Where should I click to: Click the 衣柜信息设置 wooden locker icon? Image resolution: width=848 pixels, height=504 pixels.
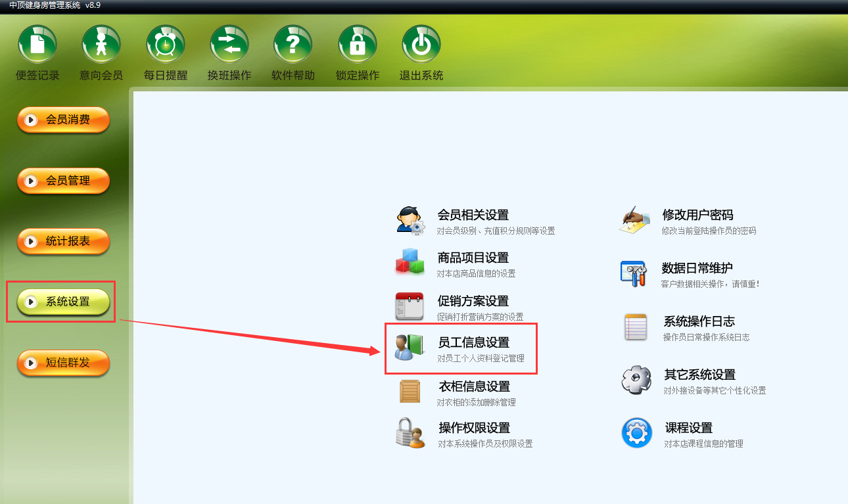pos(410,392)
